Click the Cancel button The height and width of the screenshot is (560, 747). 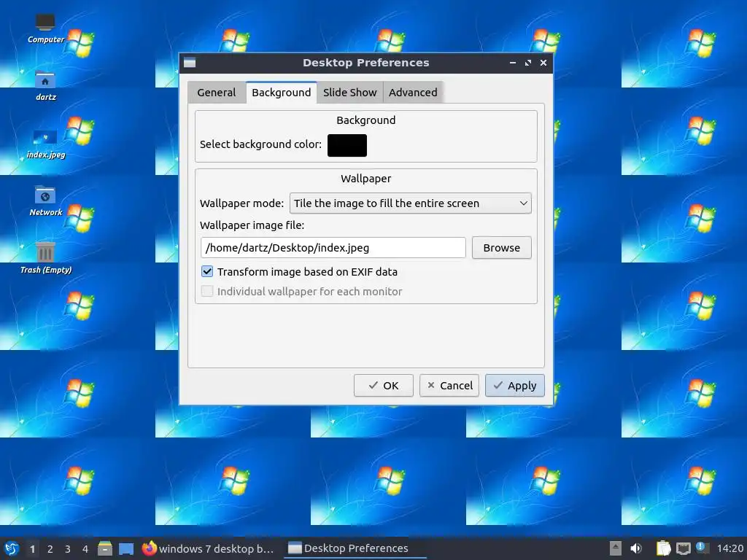pos(449,385)
